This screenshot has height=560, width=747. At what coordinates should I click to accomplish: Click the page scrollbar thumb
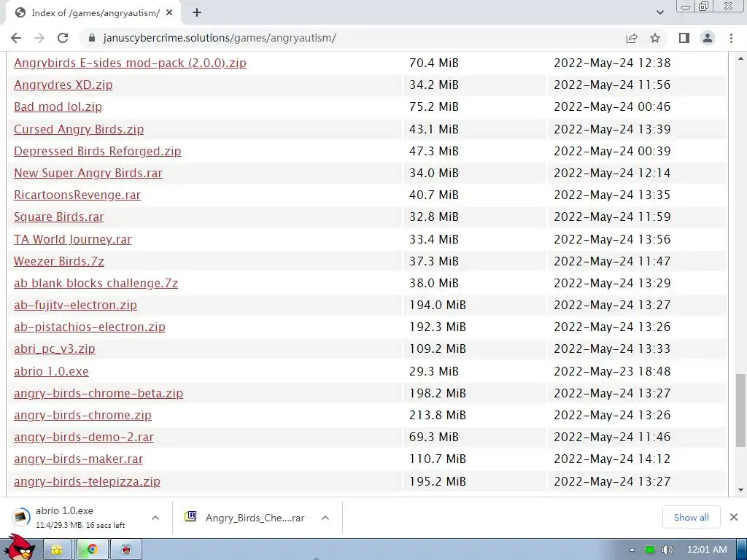point(740,410)
